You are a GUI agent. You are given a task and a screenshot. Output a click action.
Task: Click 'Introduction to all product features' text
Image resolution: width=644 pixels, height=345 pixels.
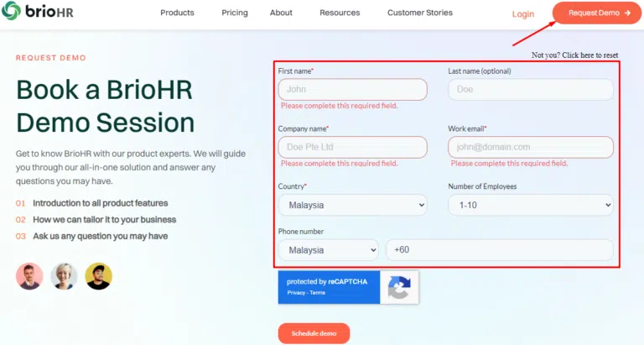coord(101,203)
